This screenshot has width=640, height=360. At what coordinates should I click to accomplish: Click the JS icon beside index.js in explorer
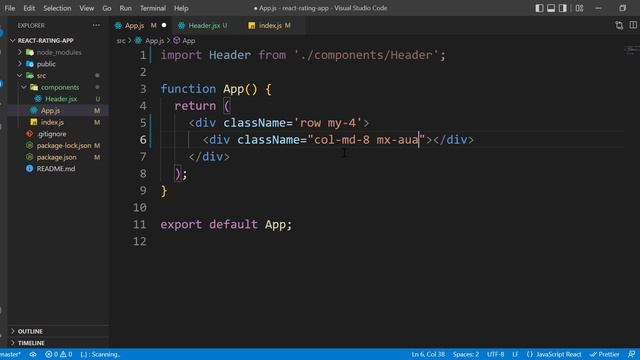33,122
